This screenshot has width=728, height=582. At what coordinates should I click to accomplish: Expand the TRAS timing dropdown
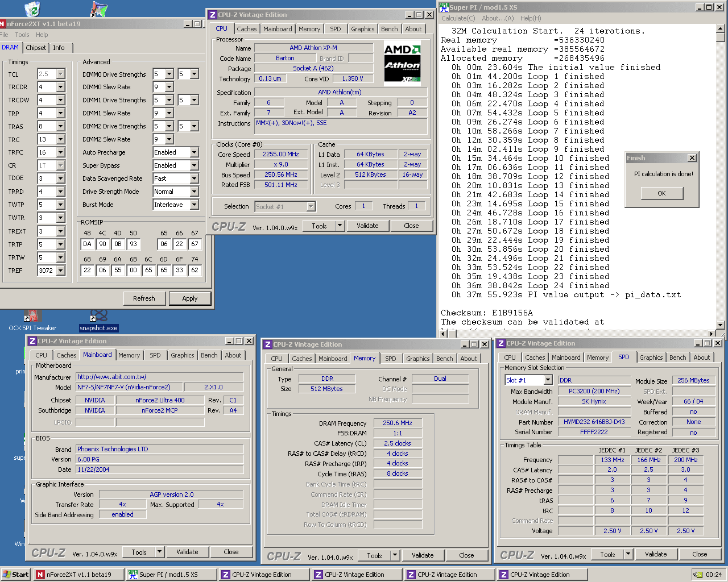tap(60, 126)
